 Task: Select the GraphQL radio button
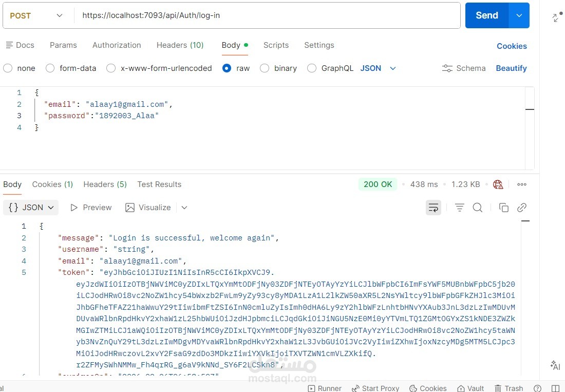[312, 68]
